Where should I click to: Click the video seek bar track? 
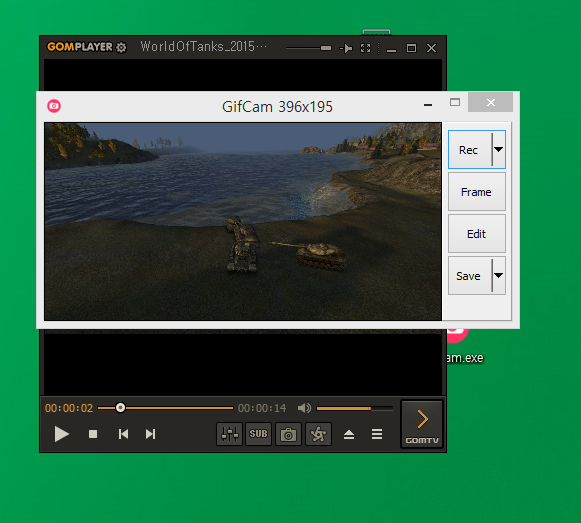(166, 408)
